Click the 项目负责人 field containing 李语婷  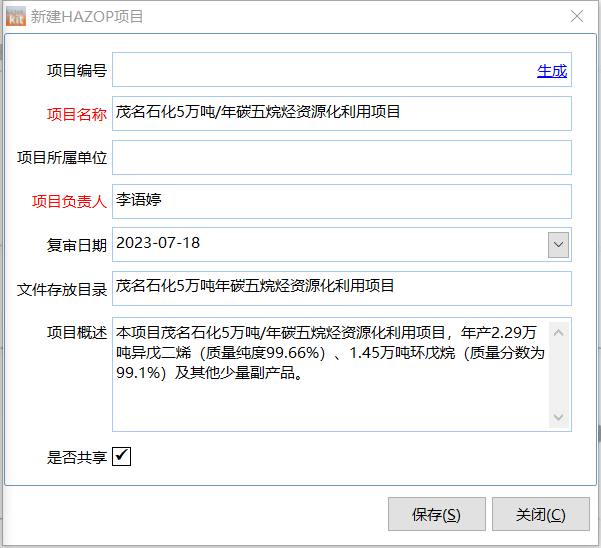coord(342,202)
